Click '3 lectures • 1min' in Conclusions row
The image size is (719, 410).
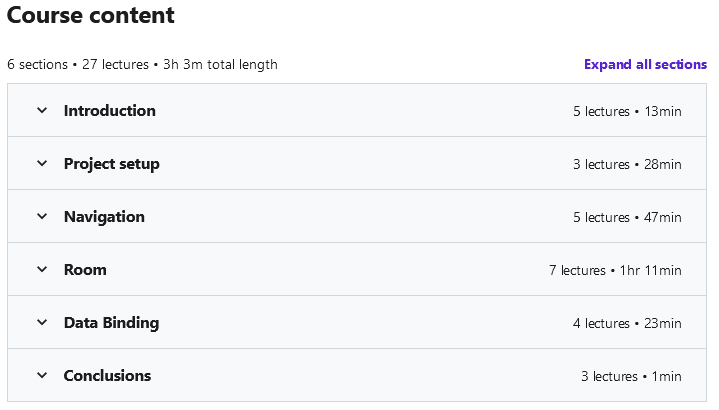631,376
